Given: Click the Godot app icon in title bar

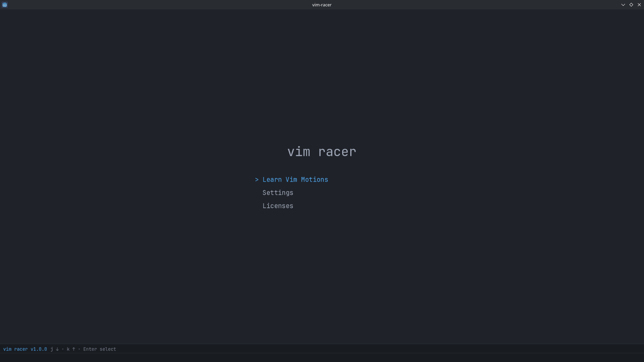Looking at the screenshot, I should 5,5.
